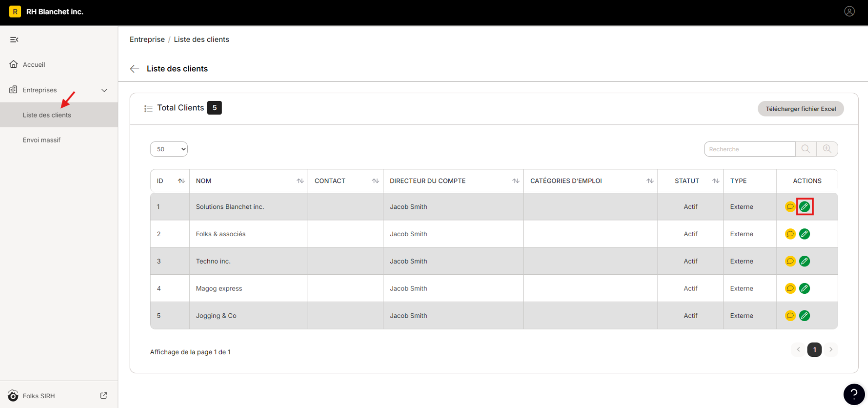
Task: Select 'Solutions Blanchet inc.' name cell
Action: pos(249,207)
